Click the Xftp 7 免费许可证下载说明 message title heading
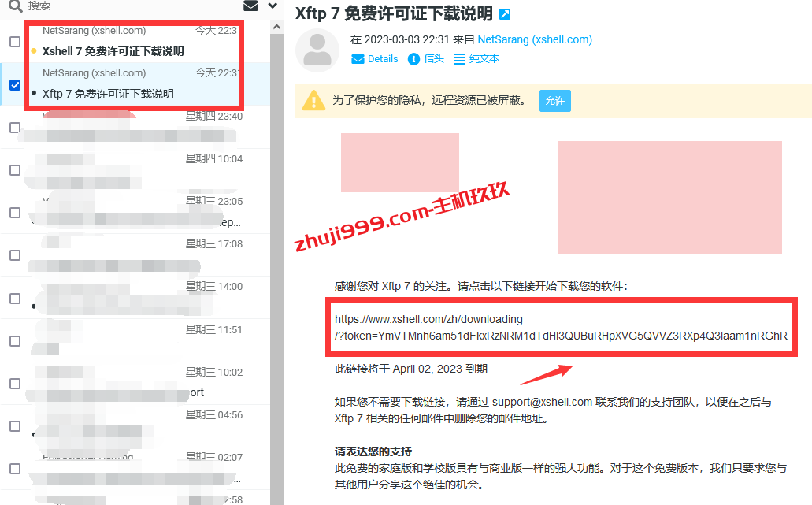The width and height of the screenshot is (812, 505). click(x=394, y=13)
